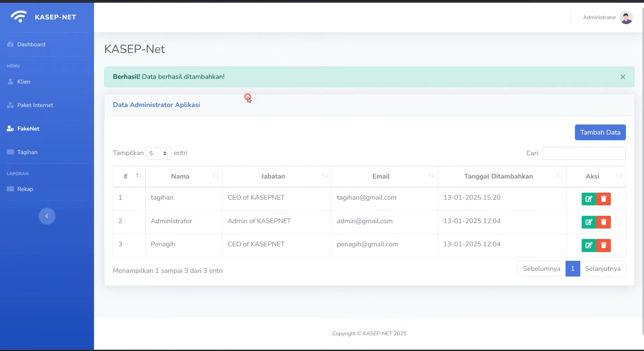Sort table by the # column
The height and width of the screenshot is (351, 644).
pos(129,176)
